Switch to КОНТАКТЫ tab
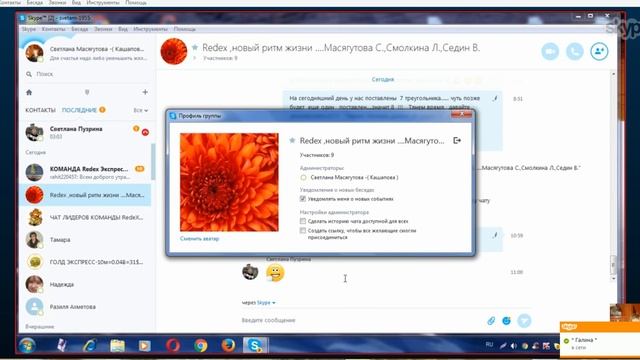This screenshot has width=640, height=360. 40,110
